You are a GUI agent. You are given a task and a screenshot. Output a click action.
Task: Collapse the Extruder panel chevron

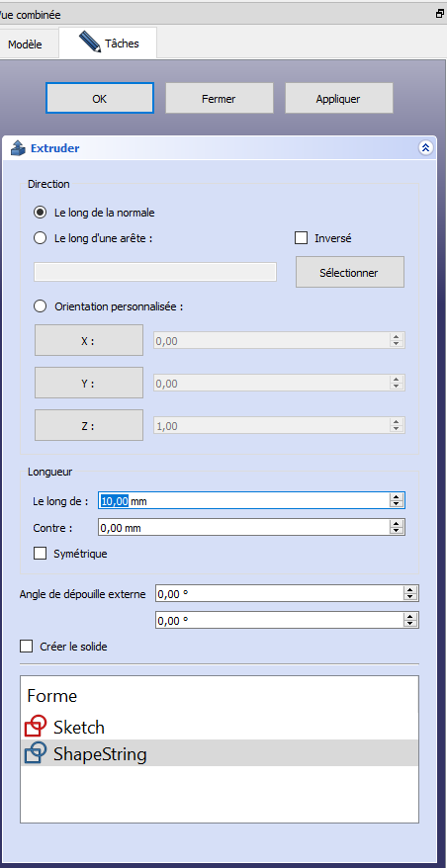426,148
